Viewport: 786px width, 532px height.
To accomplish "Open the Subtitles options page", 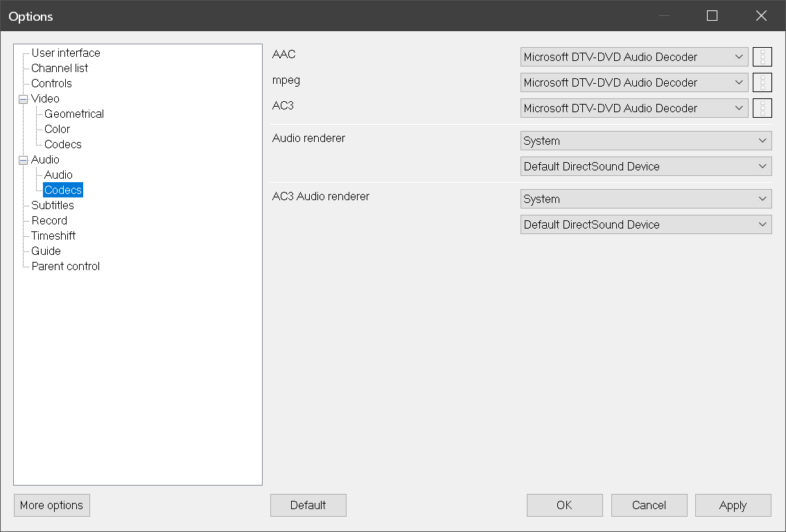I will point(53,205).
